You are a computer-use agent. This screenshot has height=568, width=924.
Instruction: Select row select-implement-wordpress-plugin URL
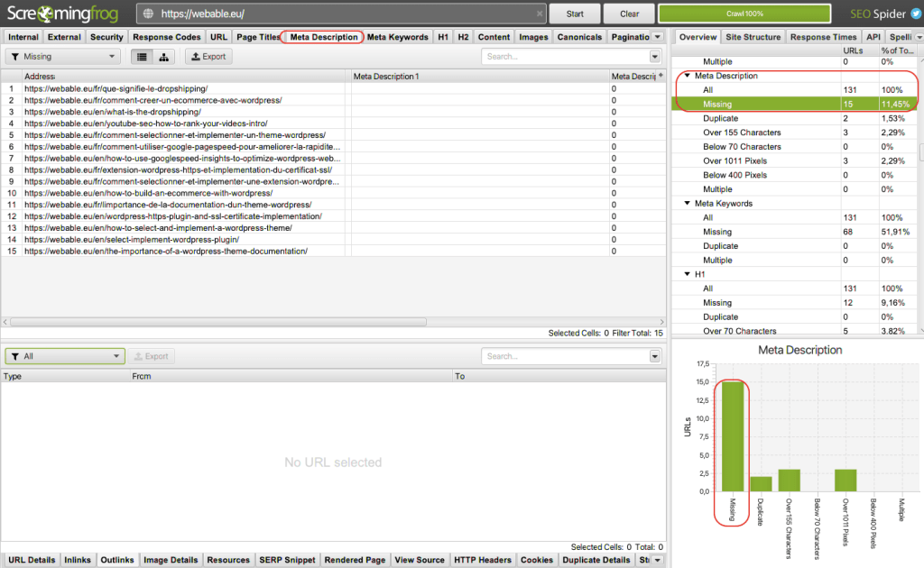(x=334, y=240)
